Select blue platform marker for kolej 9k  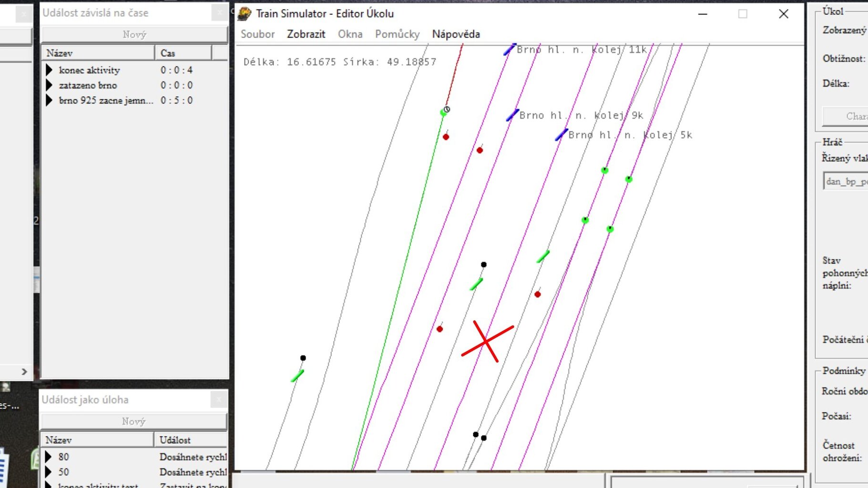(512, 115)
